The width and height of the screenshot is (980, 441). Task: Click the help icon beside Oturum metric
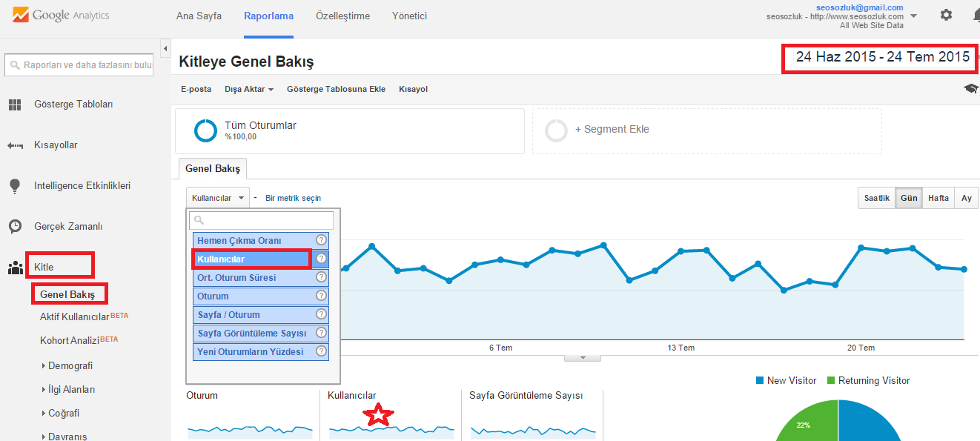(321, 296)
